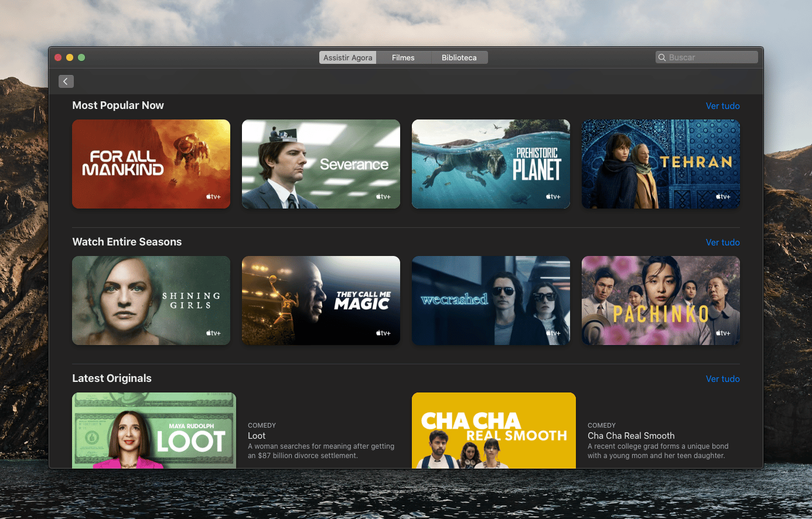Open the Filmes tab
Image resolution: width=812 pixels, height=519 pixels.
[403, 57]
